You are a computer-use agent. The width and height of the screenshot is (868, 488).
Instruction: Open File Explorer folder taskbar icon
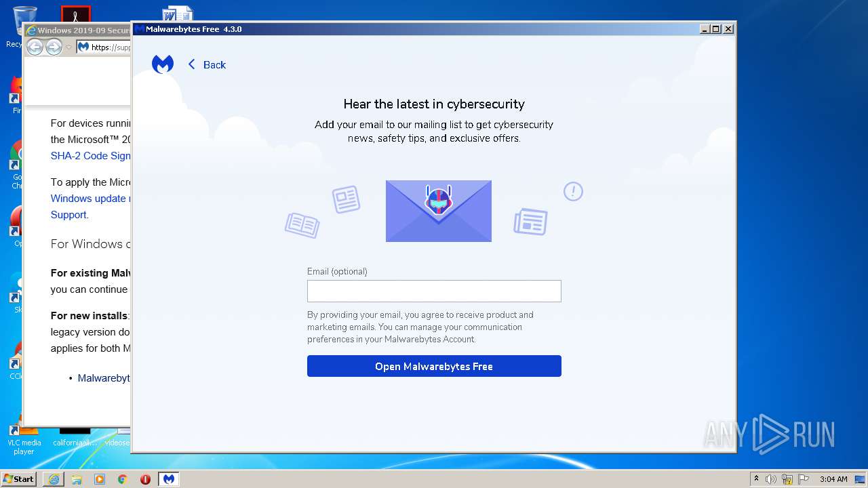(77, 479)
